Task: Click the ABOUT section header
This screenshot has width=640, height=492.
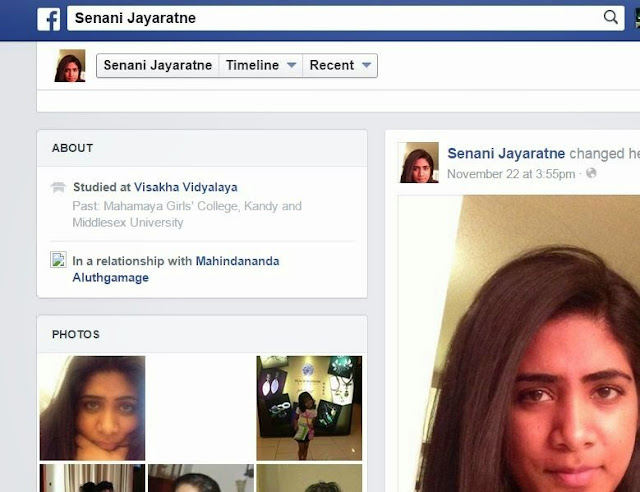Action: pos(72,148)
